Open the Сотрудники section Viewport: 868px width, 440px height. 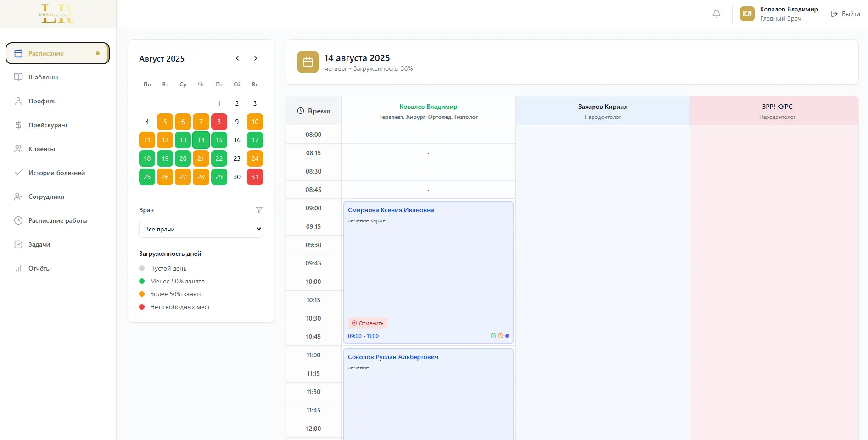(46, 197)
